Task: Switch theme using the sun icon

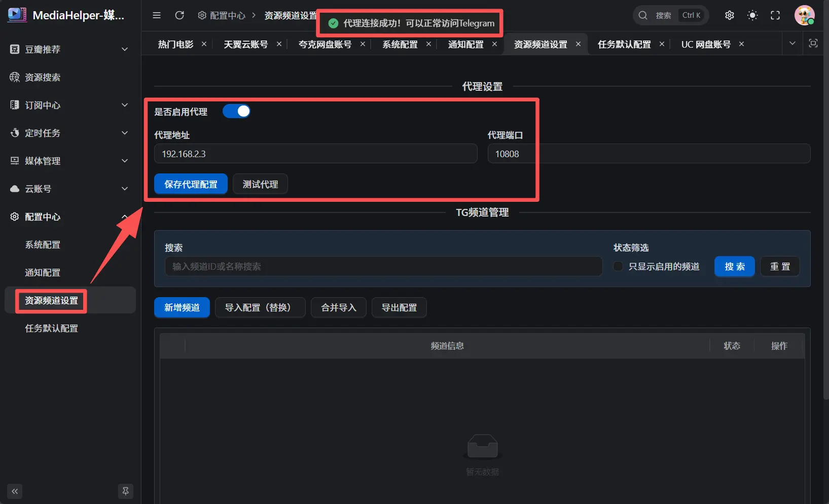Action: [x=752, y=15]
